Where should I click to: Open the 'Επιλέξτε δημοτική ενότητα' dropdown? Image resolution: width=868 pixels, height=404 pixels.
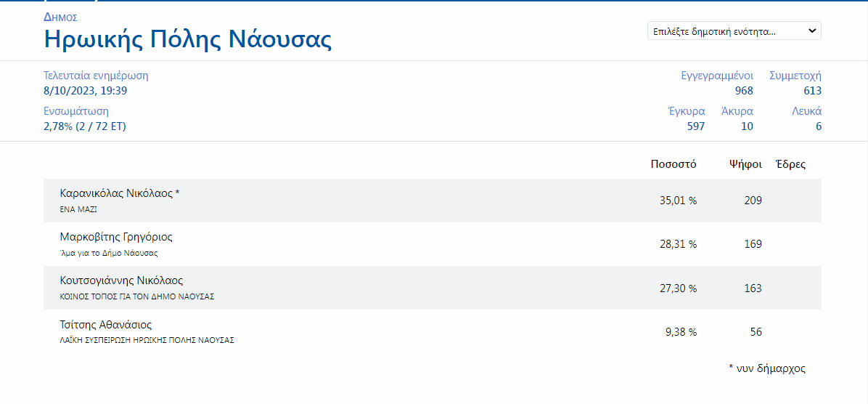(x=726, y=31)
